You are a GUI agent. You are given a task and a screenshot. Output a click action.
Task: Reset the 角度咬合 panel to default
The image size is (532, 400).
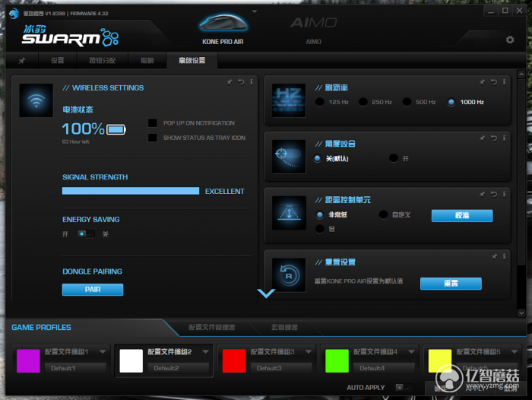coord(494,138)
